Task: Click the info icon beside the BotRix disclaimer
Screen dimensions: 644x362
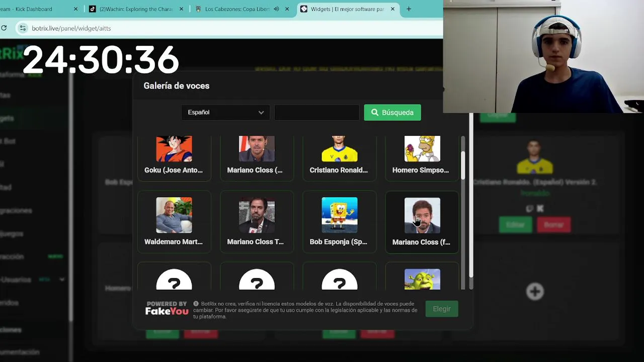Action: (x=196, y=304)
